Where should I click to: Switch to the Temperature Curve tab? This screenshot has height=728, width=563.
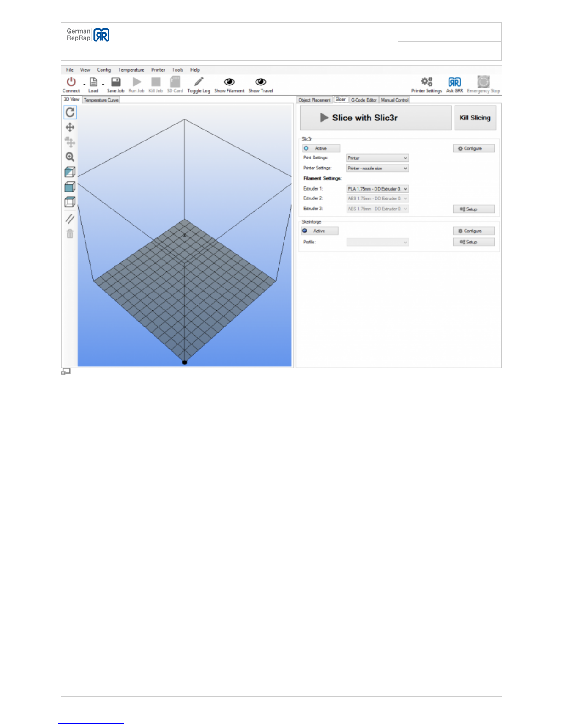[x=101, y=100]
